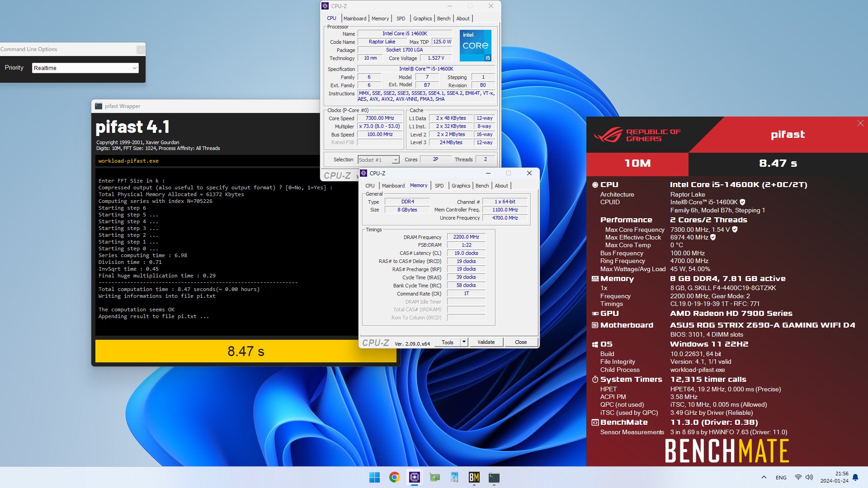The height and width of the screenshot is (488, 868).
Task: Open the blue tool icon on taskbar
Action: 454,477
